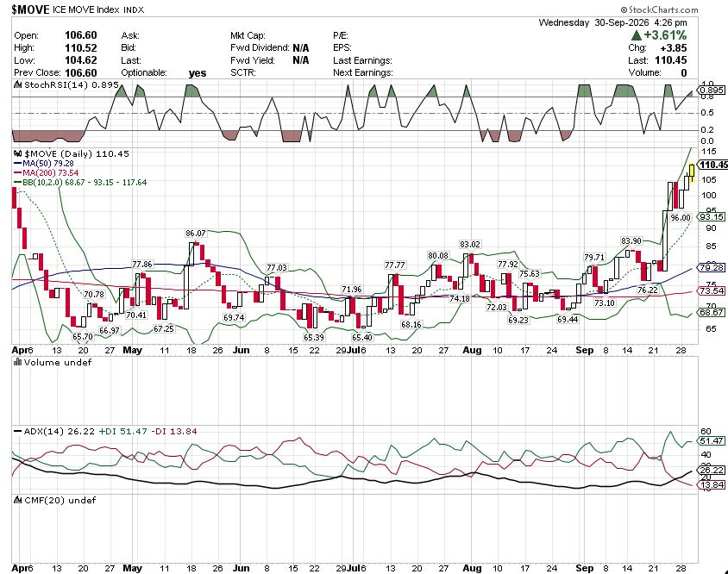Click the -DI 13.84 legend label
Viewport: 728px width, 574px height.
pos(175,431)
